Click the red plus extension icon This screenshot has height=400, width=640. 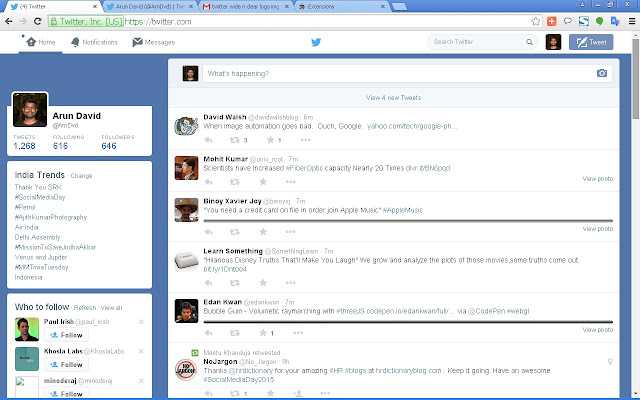(x=551, y=21)
